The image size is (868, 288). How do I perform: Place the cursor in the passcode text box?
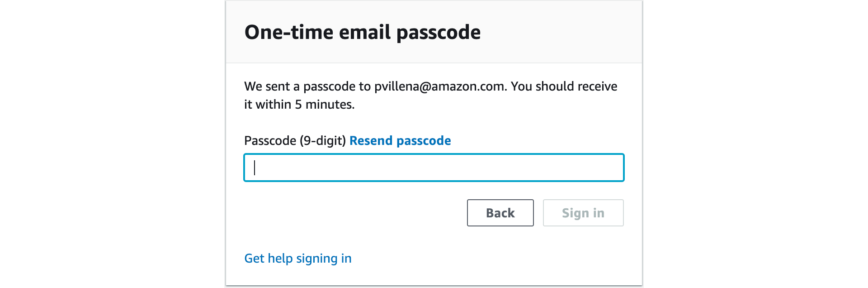pos(434,168)
